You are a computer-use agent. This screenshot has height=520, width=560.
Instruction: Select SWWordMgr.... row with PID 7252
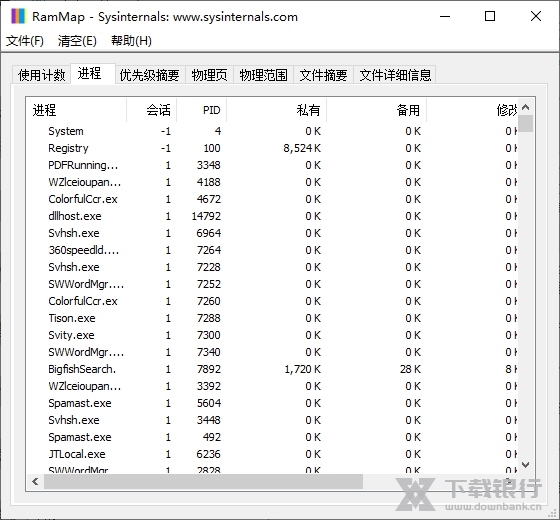tap(271, 284)
